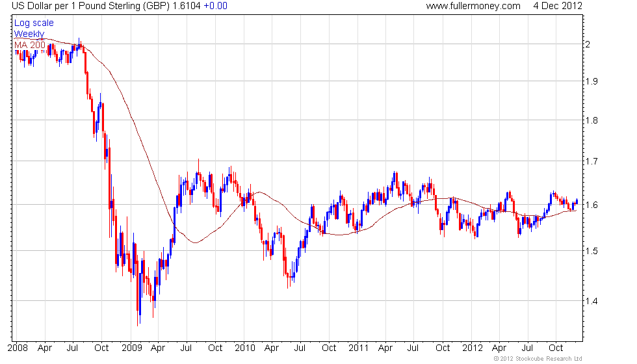Click the y-axis value 1.8
The height and width of the screenshot is (364, 637).
[x=591, y=120]
